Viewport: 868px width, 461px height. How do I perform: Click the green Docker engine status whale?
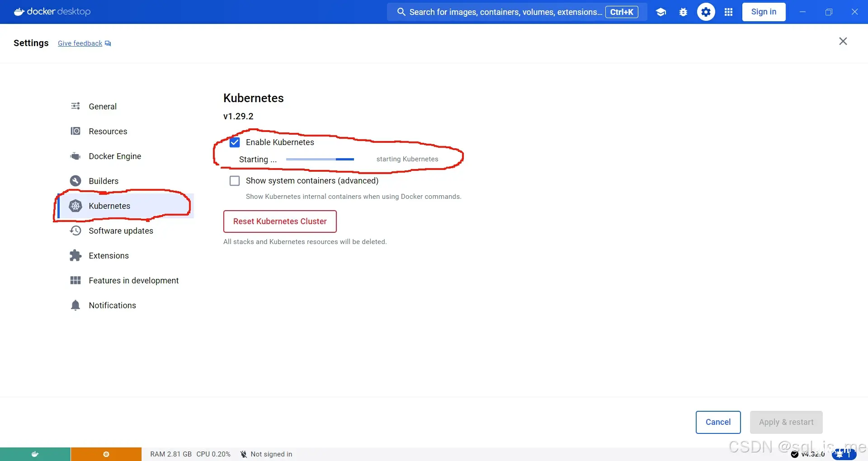tap(35, 454)
